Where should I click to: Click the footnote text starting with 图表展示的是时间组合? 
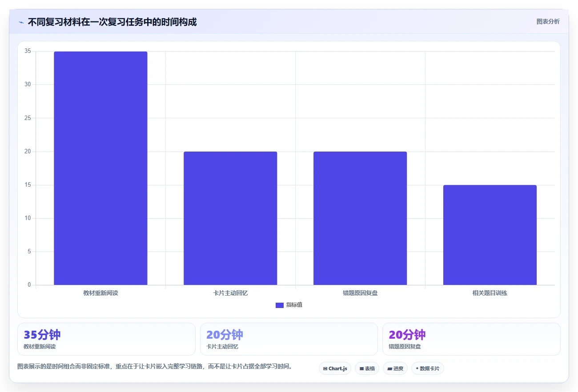pyautogui.click(x=155, y=367)
